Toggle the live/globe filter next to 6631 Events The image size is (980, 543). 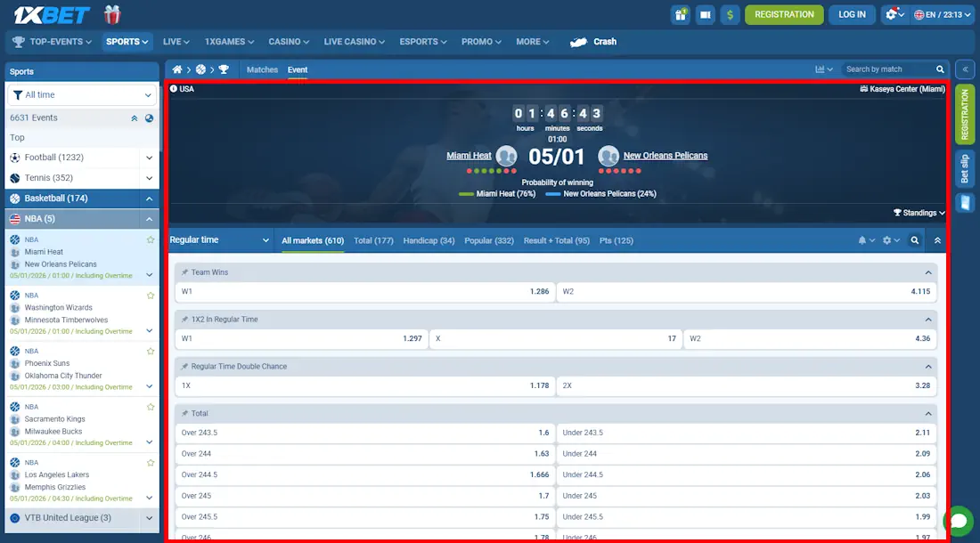click(149, 118)
